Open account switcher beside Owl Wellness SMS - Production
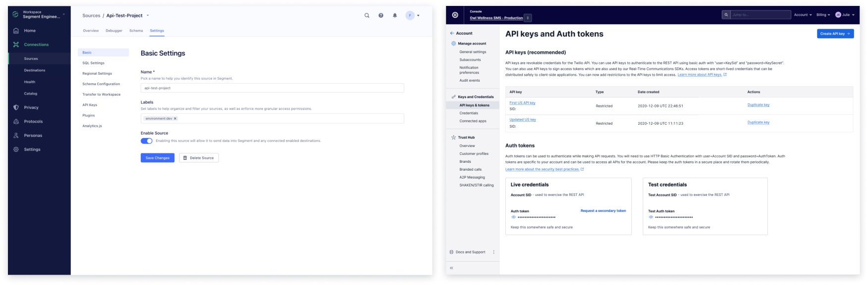The height and width of the screenshot is (285, 868). click(x=528, y=18)
